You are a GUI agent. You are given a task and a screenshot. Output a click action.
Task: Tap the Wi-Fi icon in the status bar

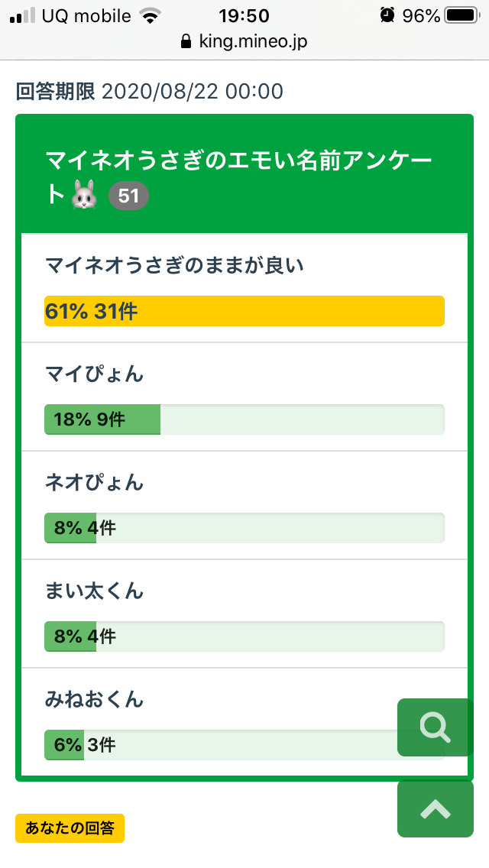(x=151, y=16)
